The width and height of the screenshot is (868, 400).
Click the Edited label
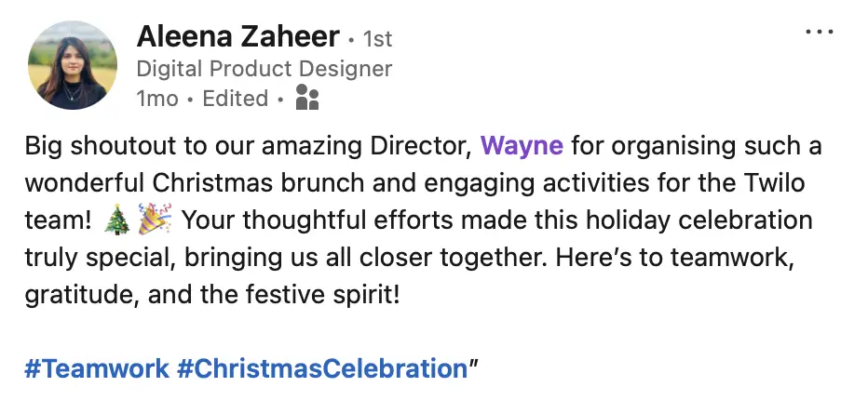[235, 99]
